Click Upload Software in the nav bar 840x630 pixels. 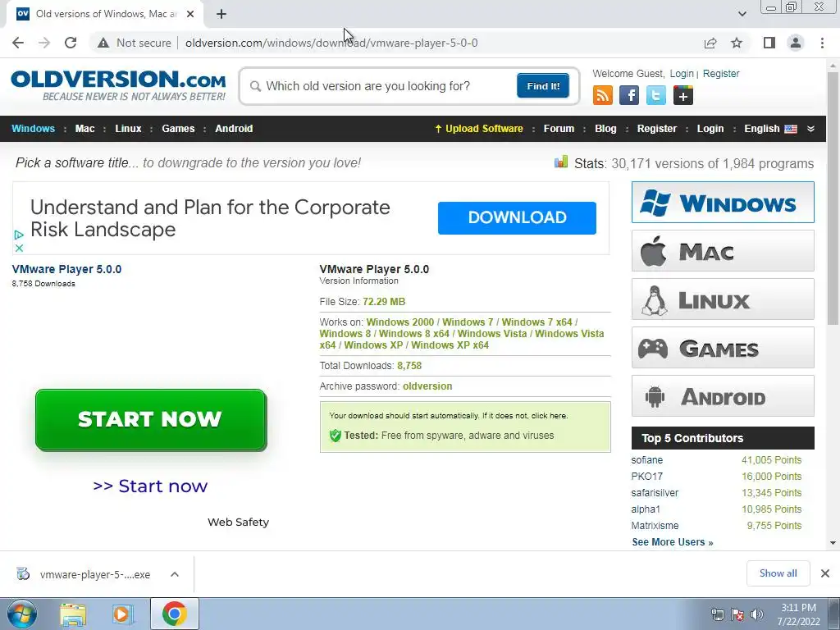click(479, 129)
